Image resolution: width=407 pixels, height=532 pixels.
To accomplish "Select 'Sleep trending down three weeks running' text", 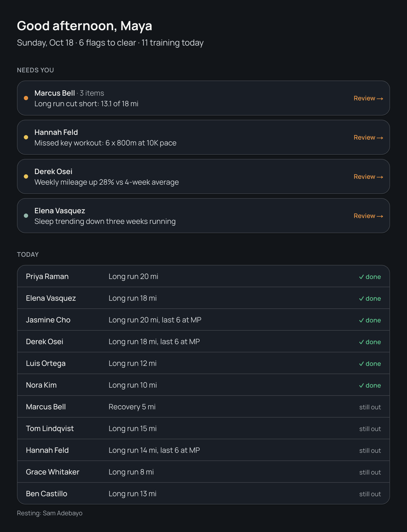I will 105,221.
